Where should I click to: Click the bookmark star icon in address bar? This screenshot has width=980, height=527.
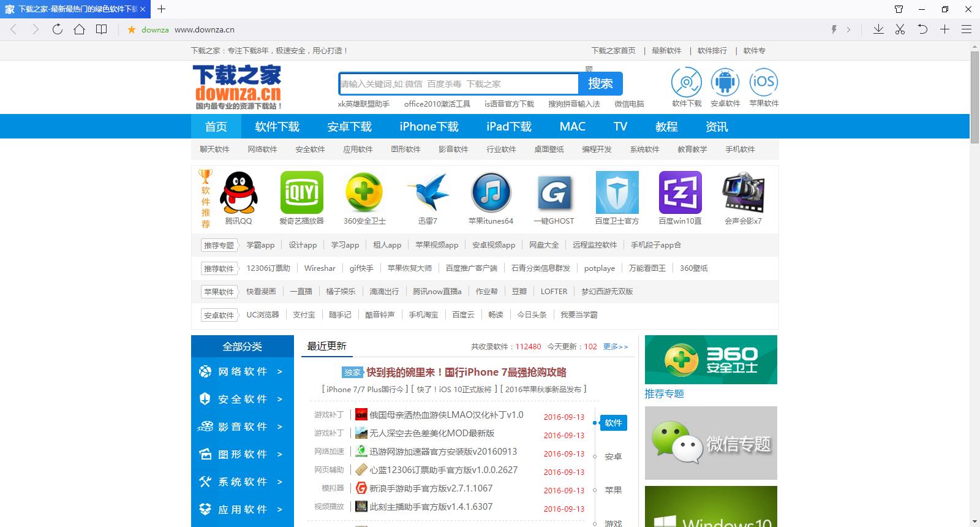(131, 29)
